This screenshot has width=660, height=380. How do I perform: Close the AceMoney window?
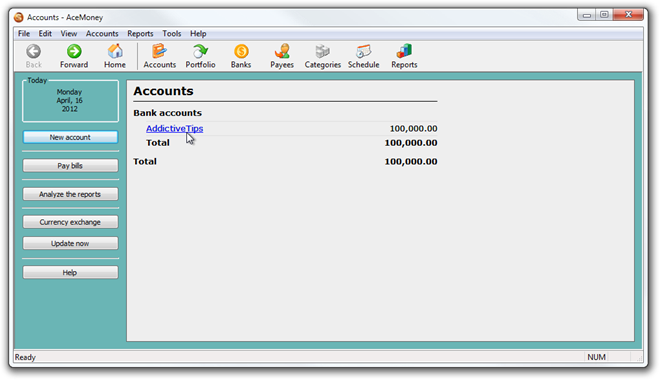[628, 15]
